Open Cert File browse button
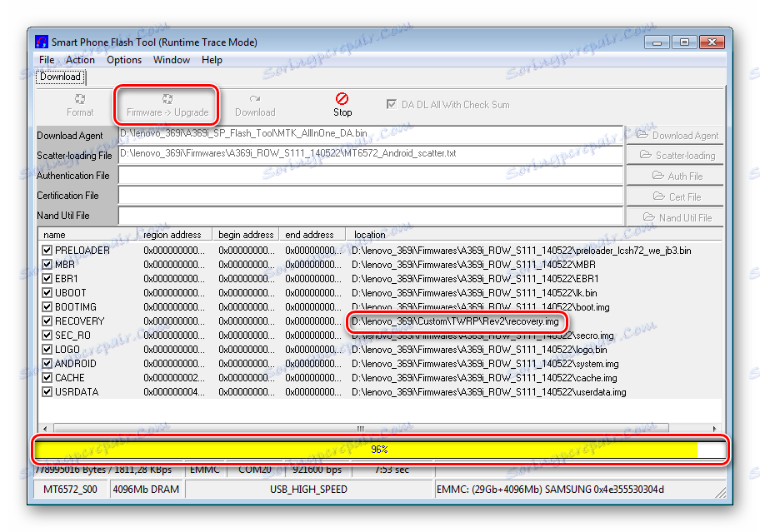This screenshot has height=532, width=760. point(677,197)
